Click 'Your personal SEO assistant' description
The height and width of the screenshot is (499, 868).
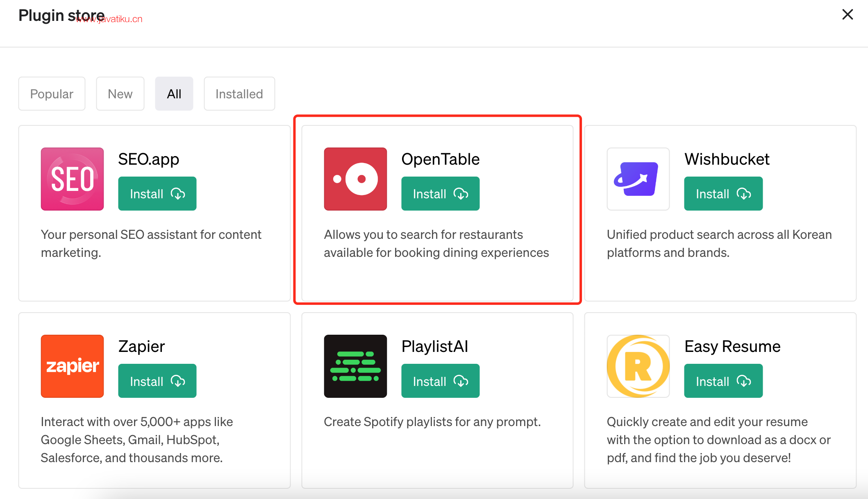[151, 244]
